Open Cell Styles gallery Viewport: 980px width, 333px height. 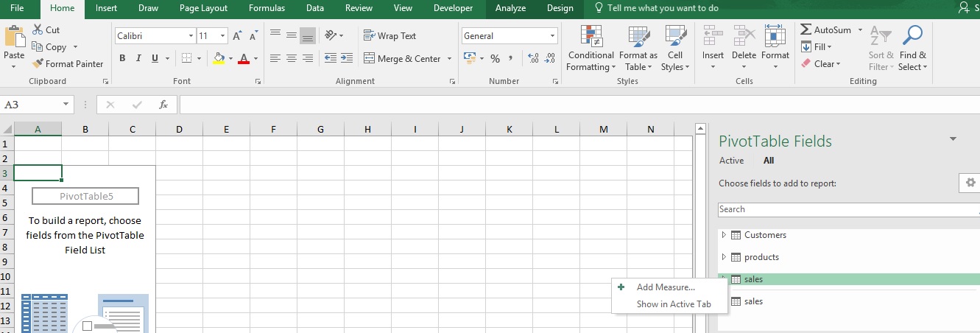coord(675,49)
